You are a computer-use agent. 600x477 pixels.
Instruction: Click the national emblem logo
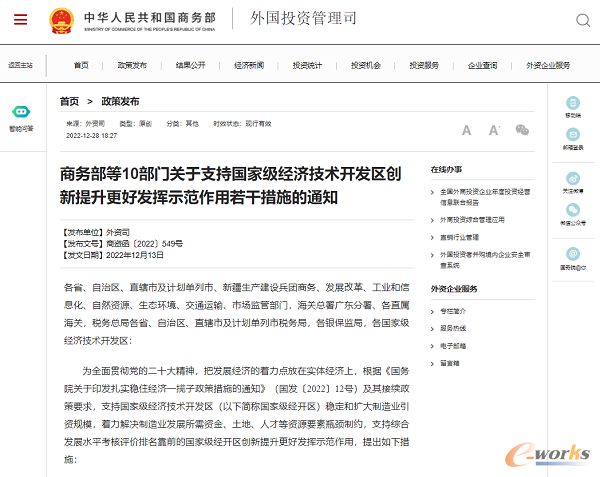(61, 21)
